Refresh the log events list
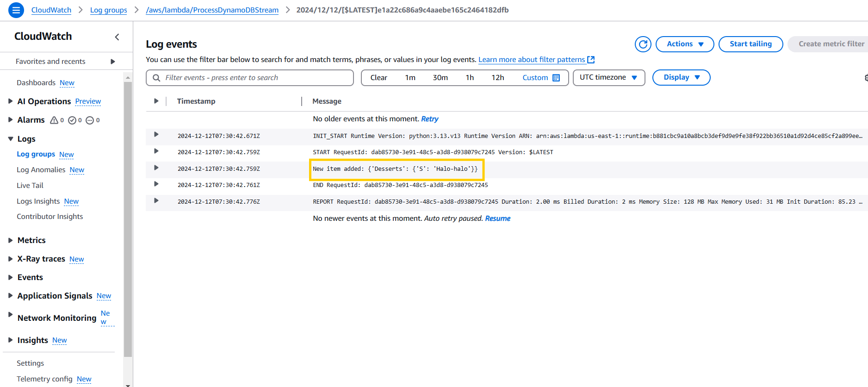 (643, 44)
